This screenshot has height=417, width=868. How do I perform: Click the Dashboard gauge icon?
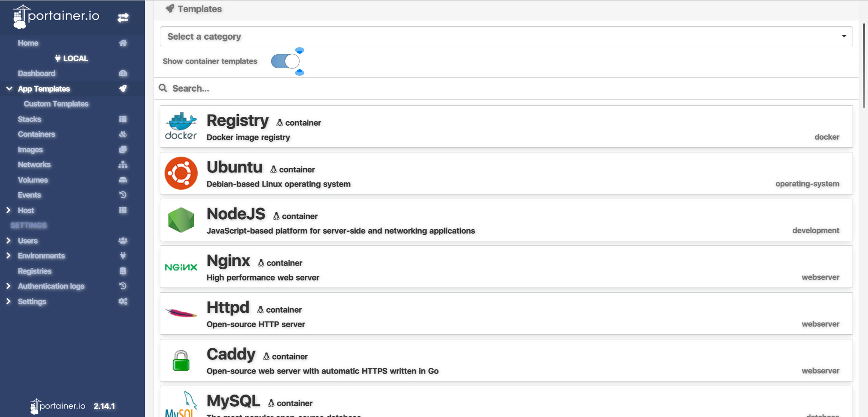point(123,73)
